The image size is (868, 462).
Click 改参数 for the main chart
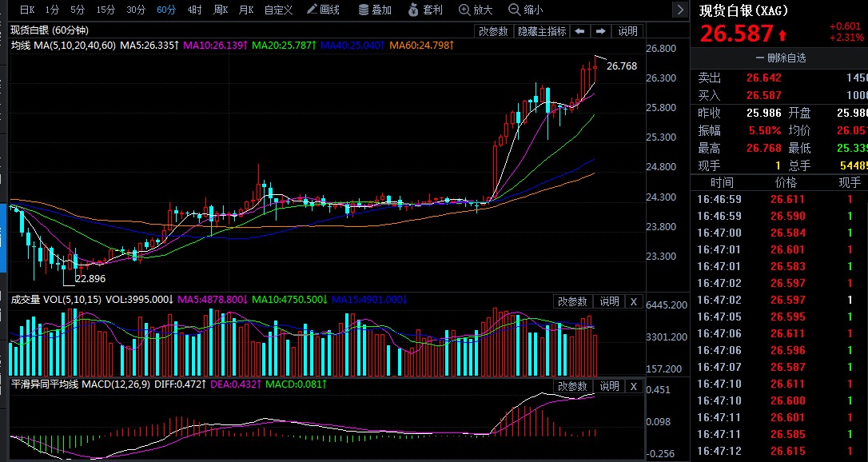pos(493,31)
